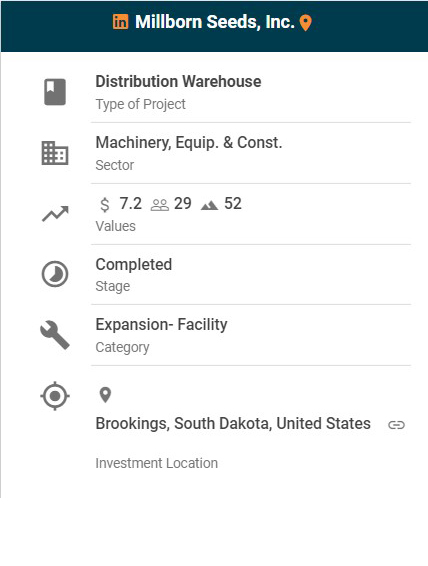Screen dimensions: 428x566
Task: Select the Millborn Seeds, Inc. title
Action: click(215, 22)
